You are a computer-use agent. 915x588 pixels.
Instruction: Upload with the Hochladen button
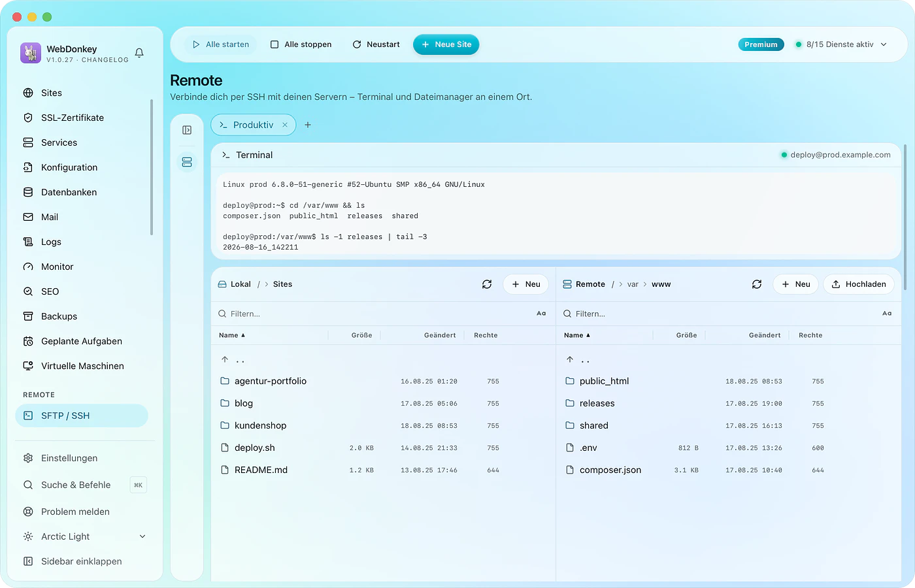pos(859,284)
